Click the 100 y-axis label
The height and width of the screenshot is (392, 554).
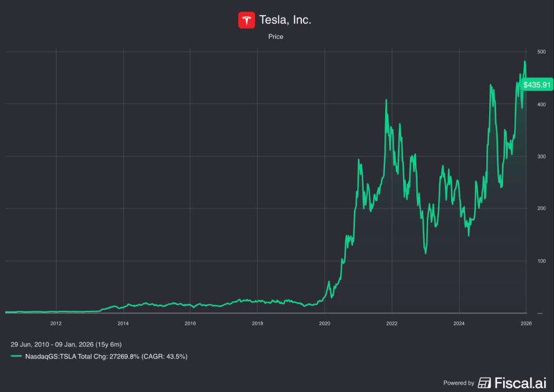[541, 261]
